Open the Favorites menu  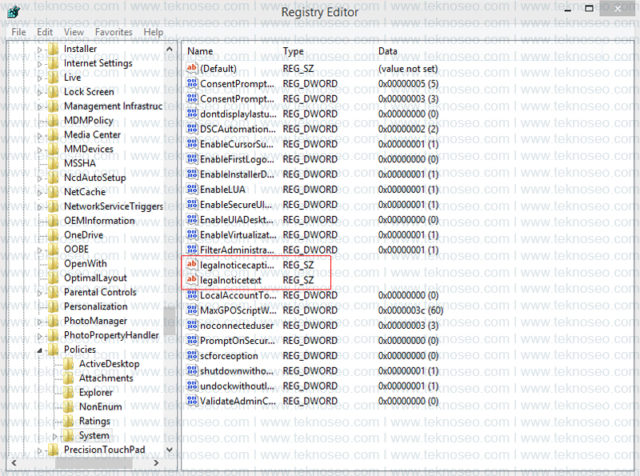113,32
